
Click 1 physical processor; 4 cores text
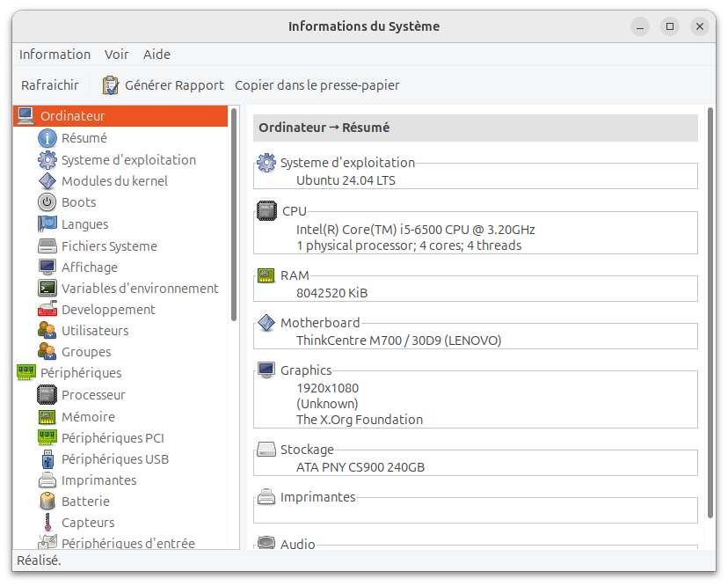tap(409, 245)
